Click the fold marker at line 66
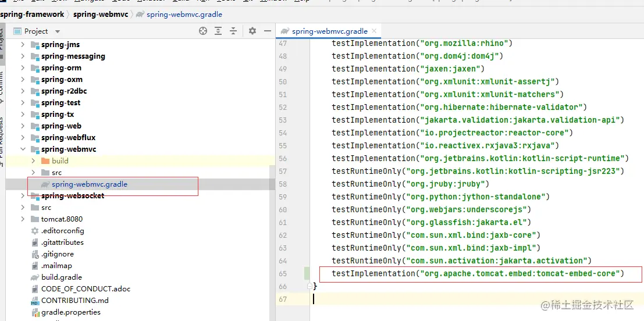The height and width of the screenshot is (321, 644). (x=310, y=286)
